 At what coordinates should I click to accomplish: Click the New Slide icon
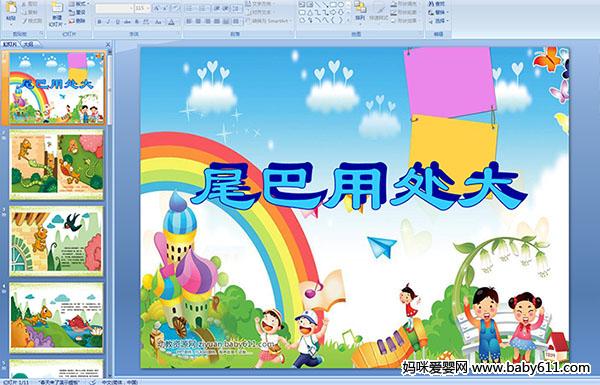click(x=57, y=8)
